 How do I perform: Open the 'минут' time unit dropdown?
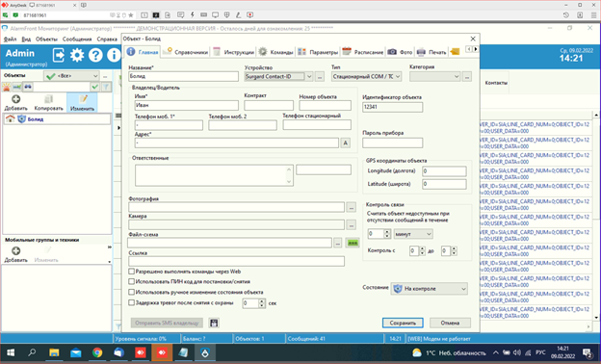413,234
